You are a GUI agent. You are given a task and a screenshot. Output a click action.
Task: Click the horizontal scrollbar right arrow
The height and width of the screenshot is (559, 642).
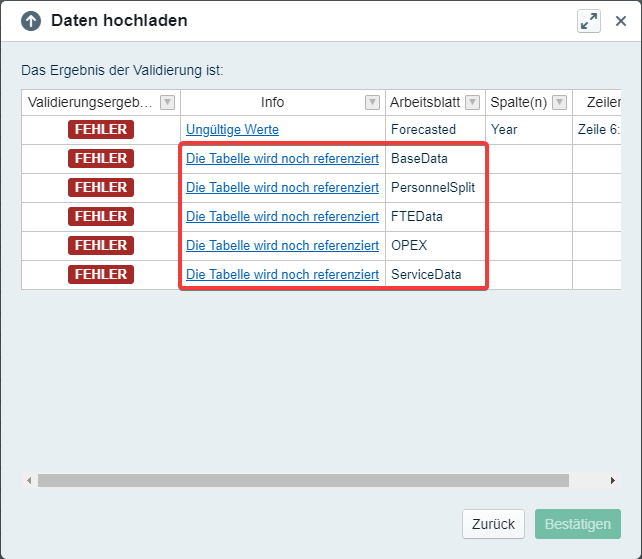(x=613, y=481)
